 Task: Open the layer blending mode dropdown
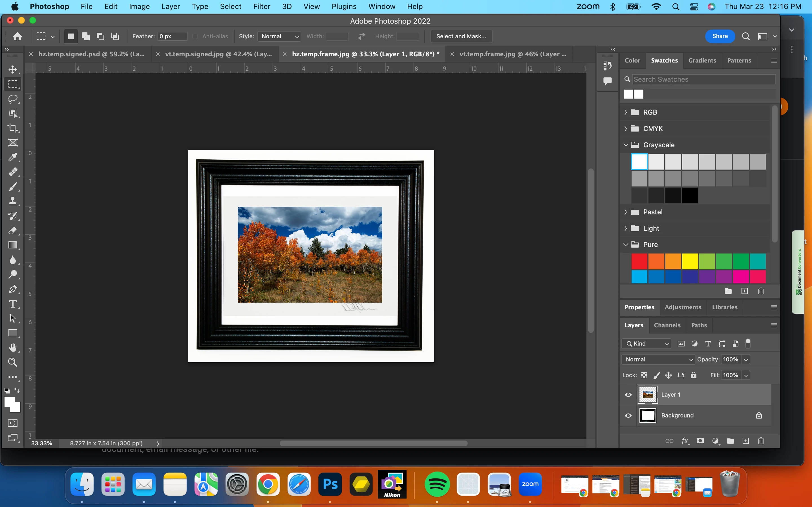pyautogui.click(x=658, y=359)
